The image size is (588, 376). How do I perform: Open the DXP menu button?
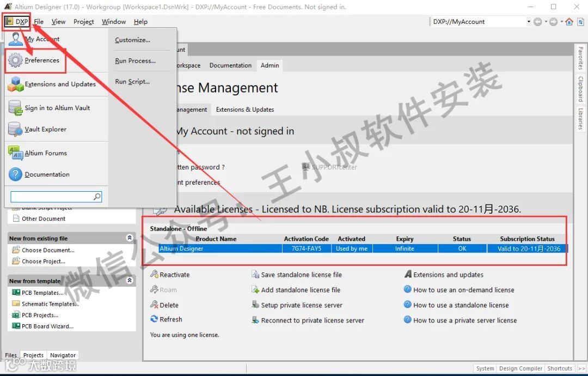pos(17,22)
